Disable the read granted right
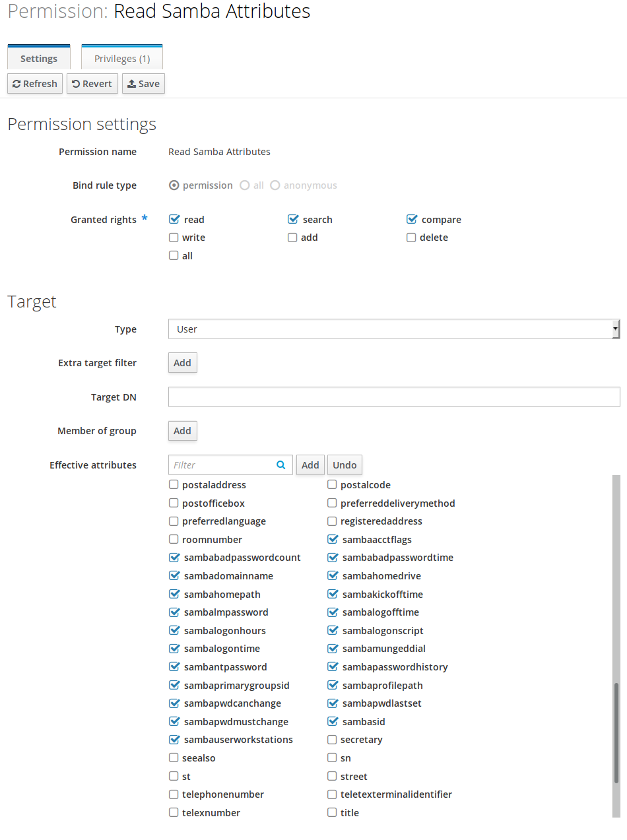627x840 pixels. pyautogui.click(x=173, y=219)
